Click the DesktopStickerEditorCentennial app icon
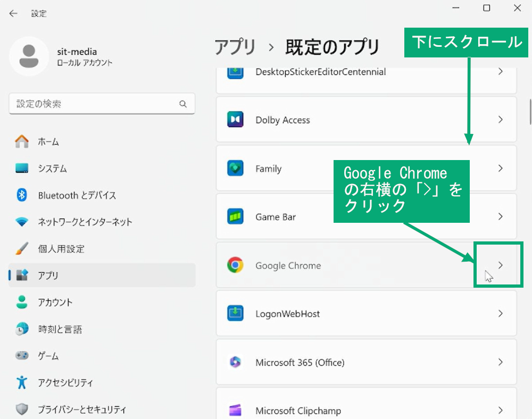The image size is (532, 419). pyautogui.click(x=235, y=72)
